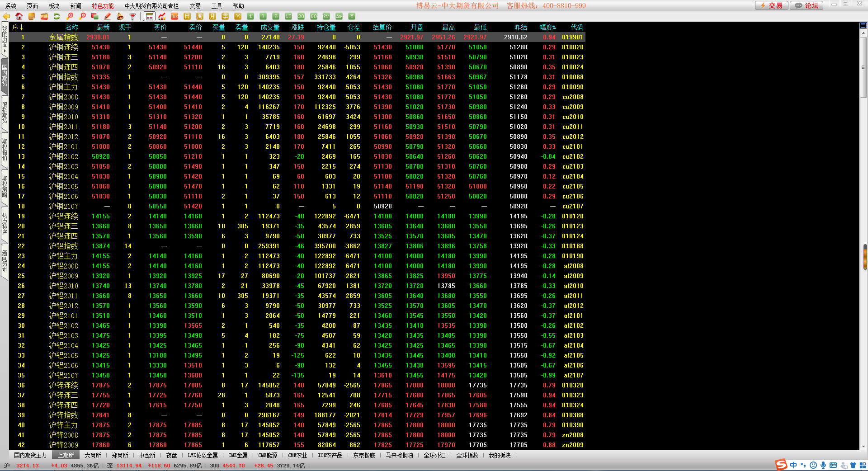Screen dimensions: 868x471
Task: Select the 15-minute period icon
Action: coord(288,16)
